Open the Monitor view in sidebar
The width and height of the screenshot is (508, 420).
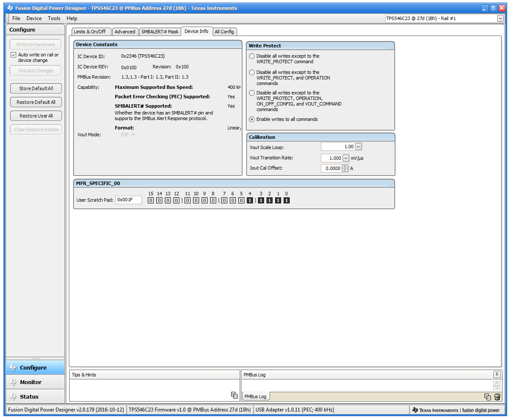(x=31, y=382)
